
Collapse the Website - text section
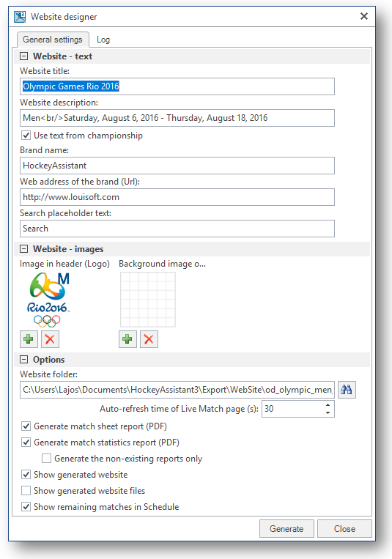click(x=24, y=56)
